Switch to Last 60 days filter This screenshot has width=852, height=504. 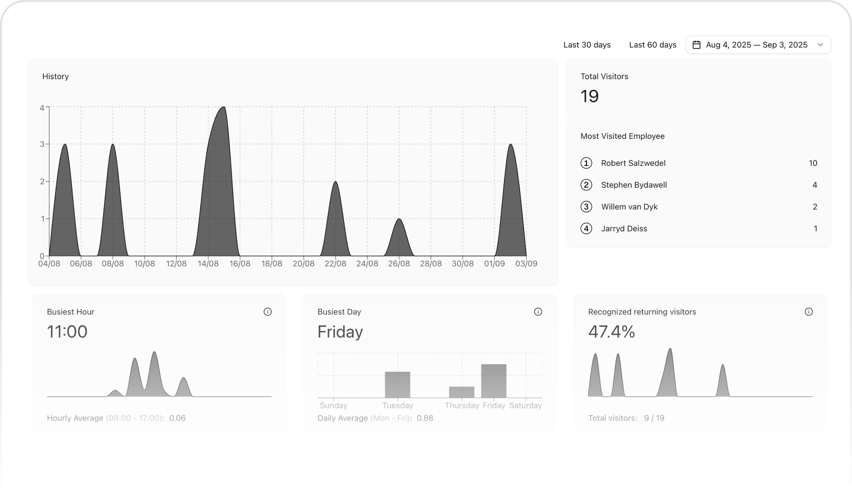click(652, 45)
